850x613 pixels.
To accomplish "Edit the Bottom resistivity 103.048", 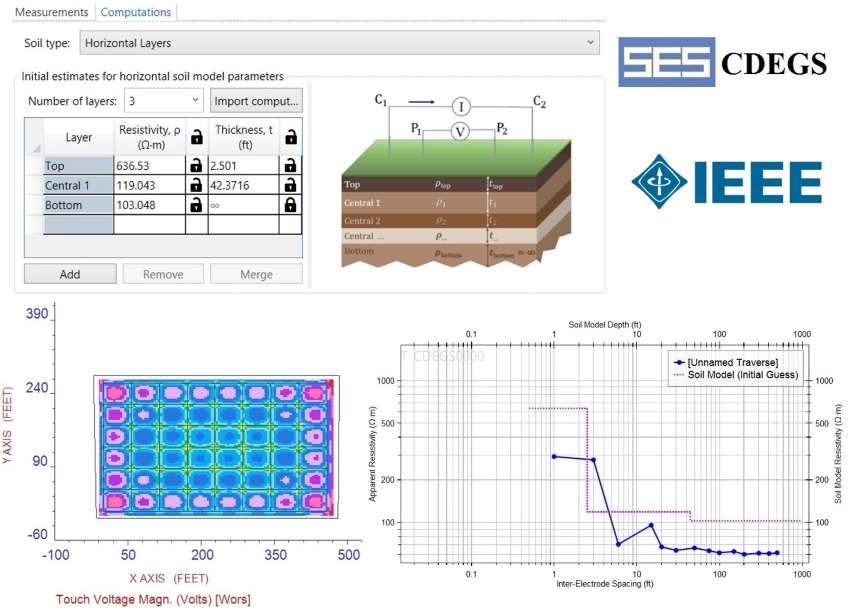I will click(150, 205).
